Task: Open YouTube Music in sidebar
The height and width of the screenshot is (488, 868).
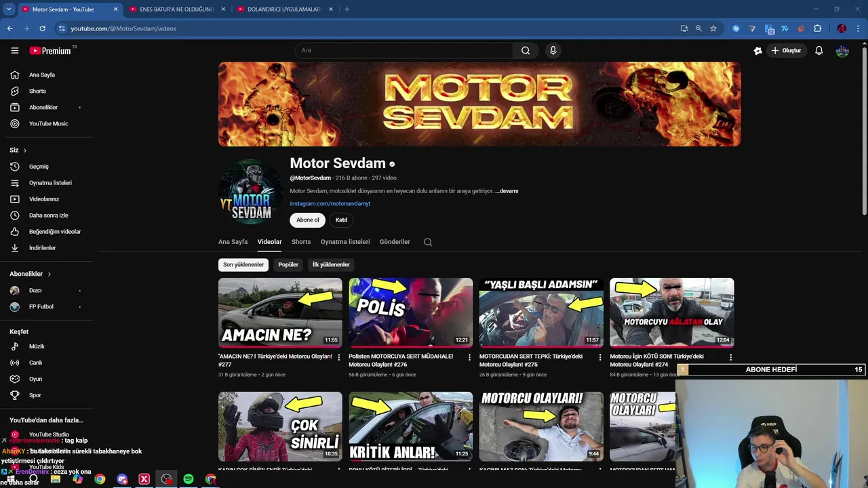Action: coord(47,123)
